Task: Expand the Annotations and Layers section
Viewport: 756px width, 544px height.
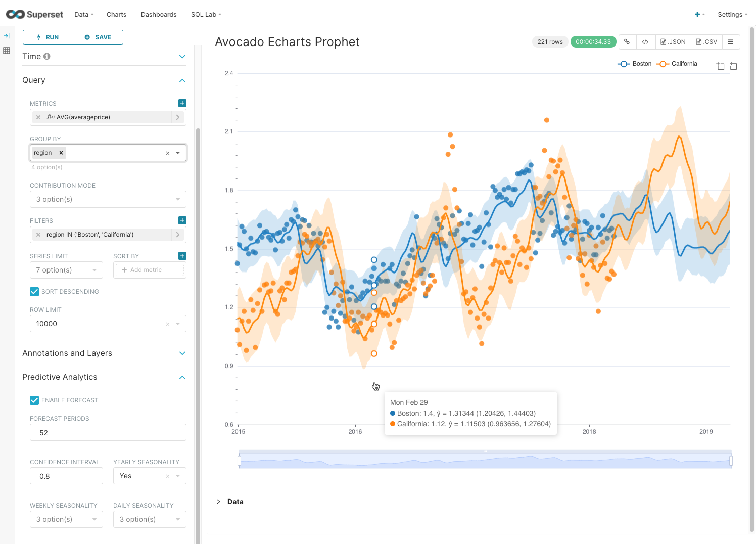Action: (181, 353)
